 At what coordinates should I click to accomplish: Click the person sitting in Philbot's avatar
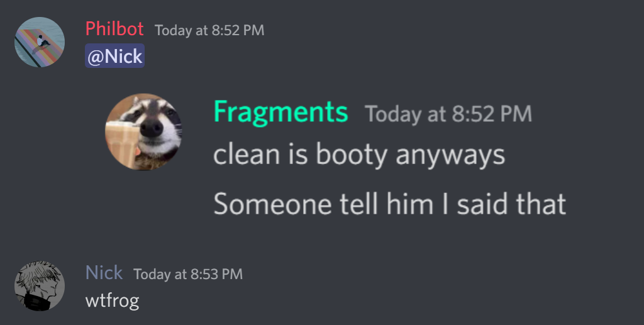click(42, 42)
